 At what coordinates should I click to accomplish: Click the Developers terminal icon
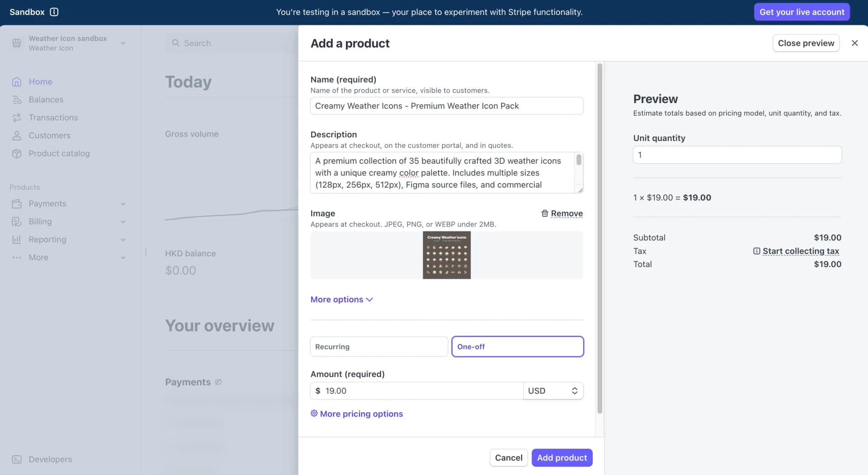pos(17,459)
